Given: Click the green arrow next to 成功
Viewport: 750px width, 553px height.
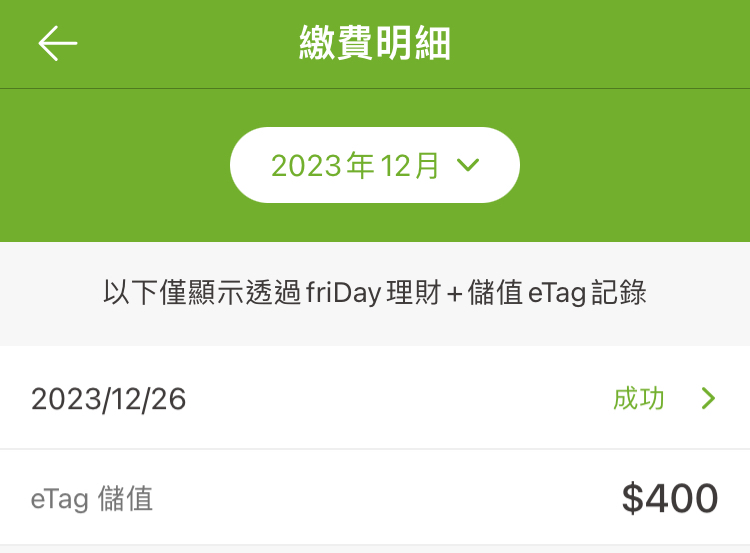Looking at the screenshot, I should pyautogui.click(x=709, y=399).
